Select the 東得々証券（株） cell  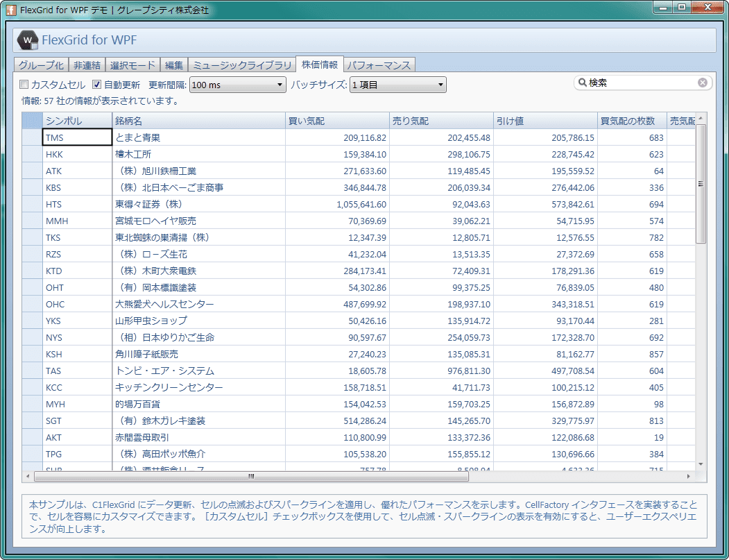tap(198, 204)
